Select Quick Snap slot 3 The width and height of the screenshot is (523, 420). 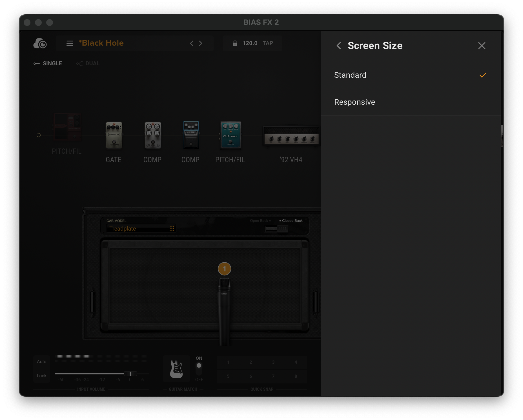[273, 362]
